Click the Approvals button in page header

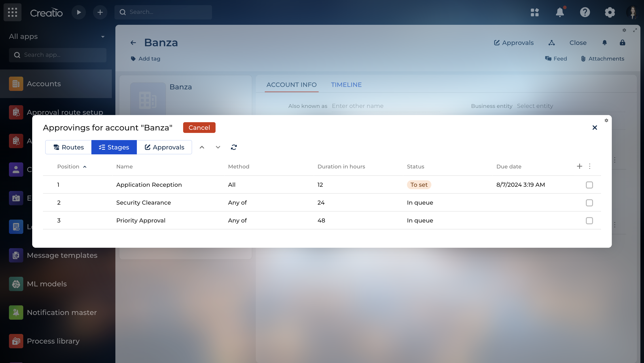tap(514, 43)
